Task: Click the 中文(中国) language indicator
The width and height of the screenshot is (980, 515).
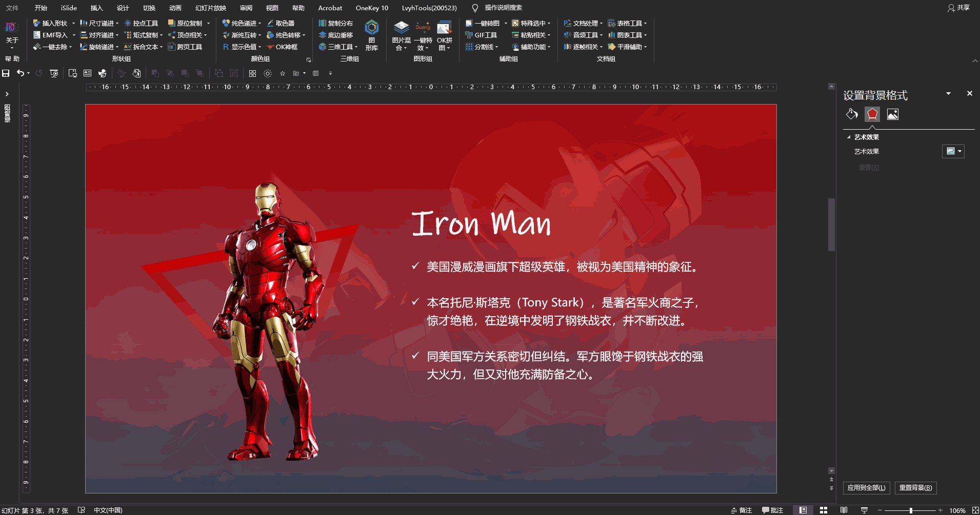Action: (x=108, y=510)
